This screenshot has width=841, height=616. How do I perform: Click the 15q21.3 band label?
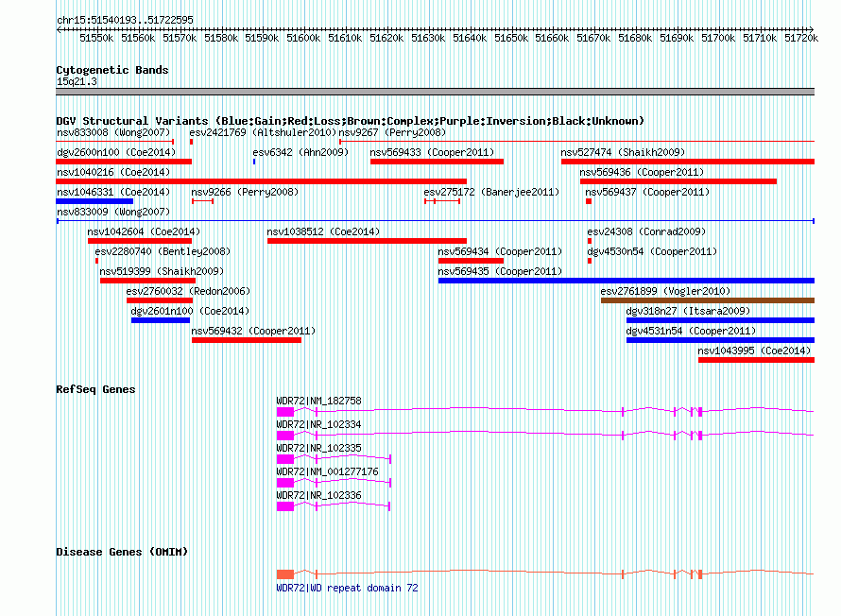77,81
